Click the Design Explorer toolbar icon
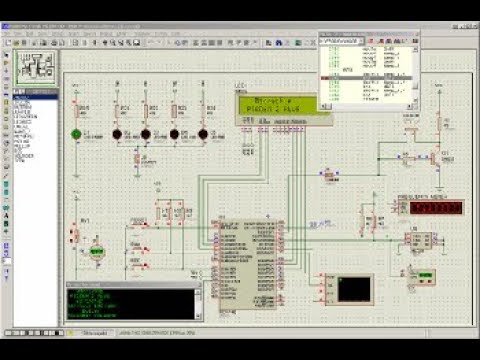This screenshot has height=360, width=480. 299,43
